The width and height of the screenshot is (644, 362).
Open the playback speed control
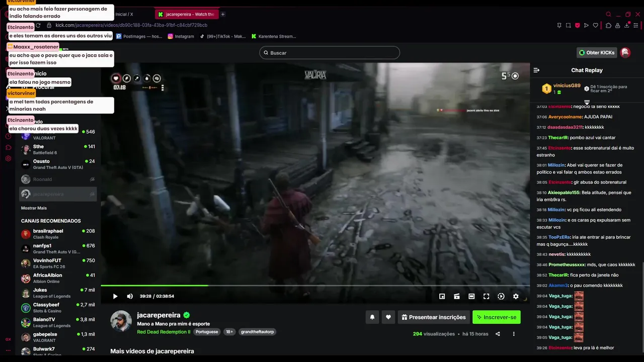(501, 297)
